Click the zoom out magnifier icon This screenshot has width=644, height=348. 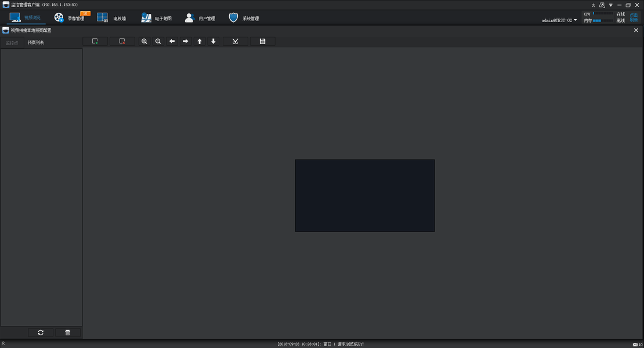pyautogui.click(x=158, y=41)
